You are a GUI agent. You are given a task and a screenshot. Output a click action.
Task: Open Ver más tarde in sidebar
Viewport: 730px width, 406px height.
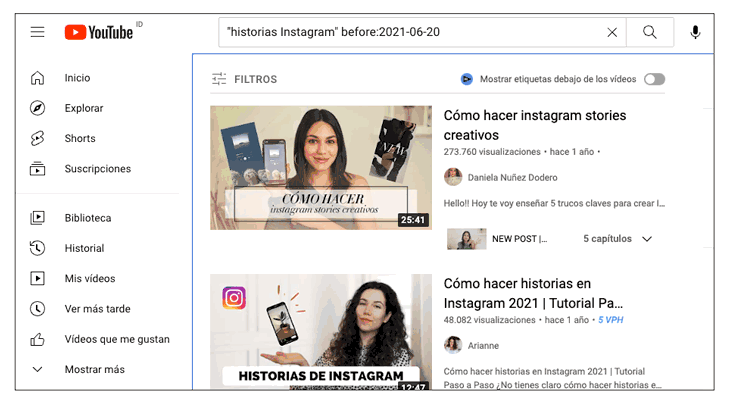[x=97, y=309]
